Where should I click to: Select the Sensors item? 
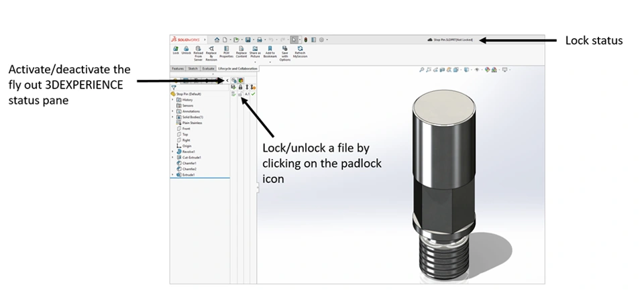pyautogui.click(x=184, y=105)
